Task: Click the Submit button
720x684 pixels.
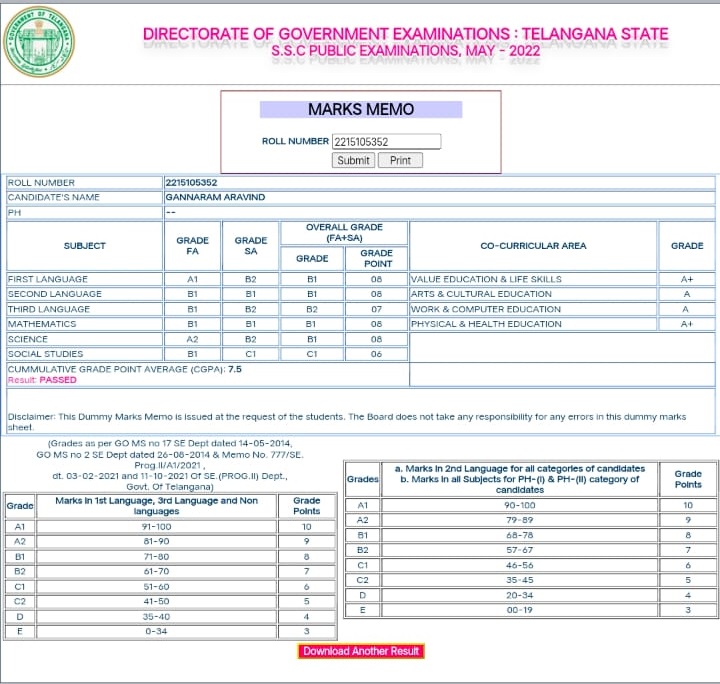Action: [353, 160]
